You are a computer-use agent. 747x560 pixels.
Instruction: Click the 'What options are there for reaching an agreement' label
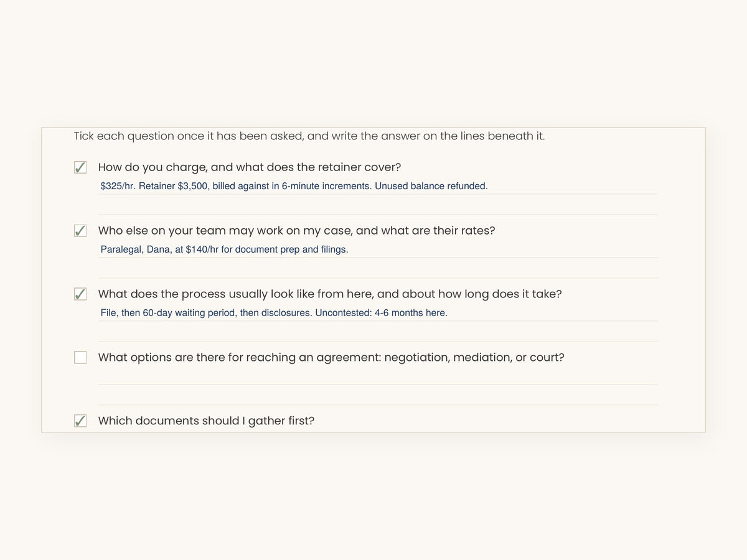click(x=331, y=358)
